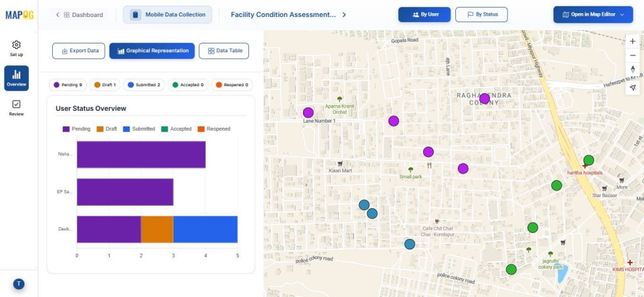
Task: Zoom out on the map
Action: [x=632, y=55]
